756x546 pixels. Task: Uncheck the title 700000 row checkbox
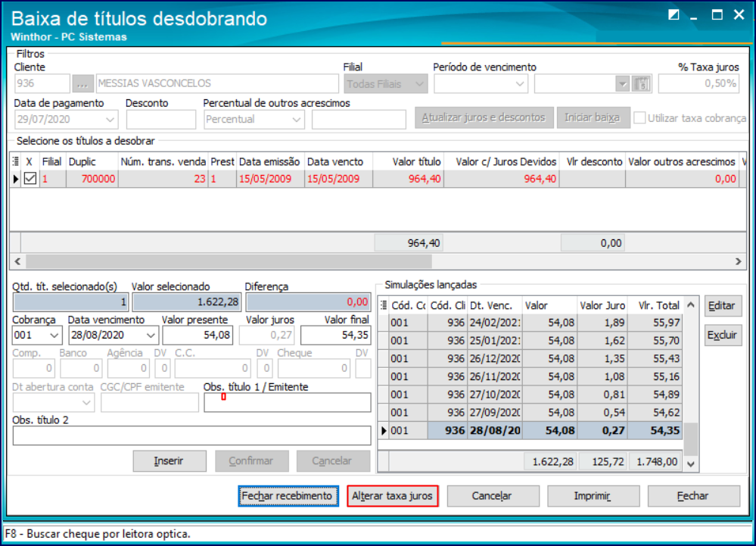tap(30, 179)
